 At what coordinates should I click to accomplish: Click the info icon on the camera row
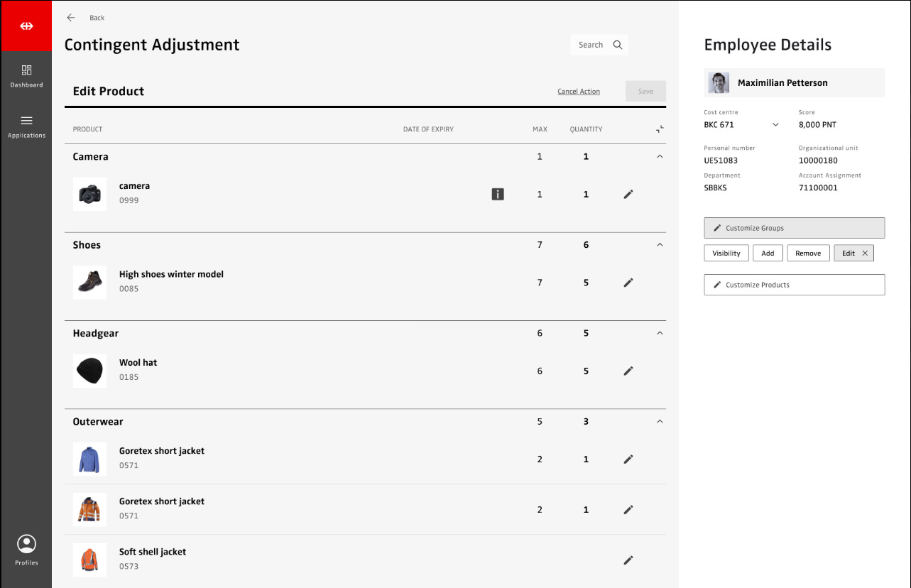[x=498, y=194]
